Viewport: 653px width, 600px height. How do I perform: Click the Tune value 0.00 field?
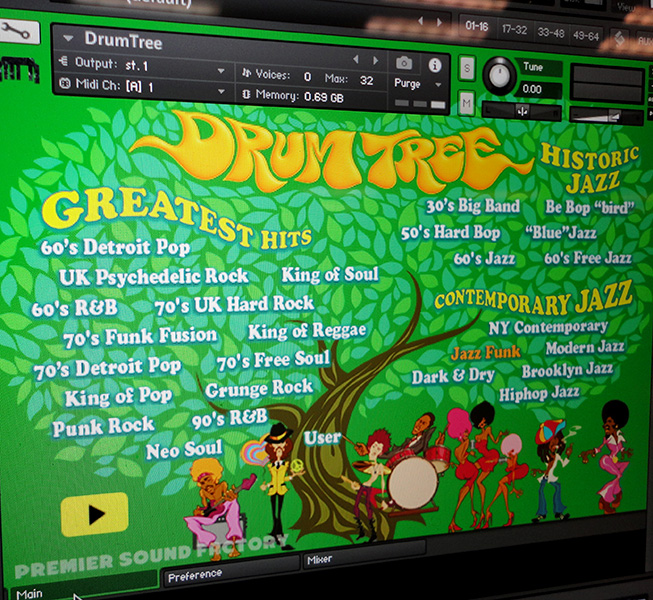[538, 89]
